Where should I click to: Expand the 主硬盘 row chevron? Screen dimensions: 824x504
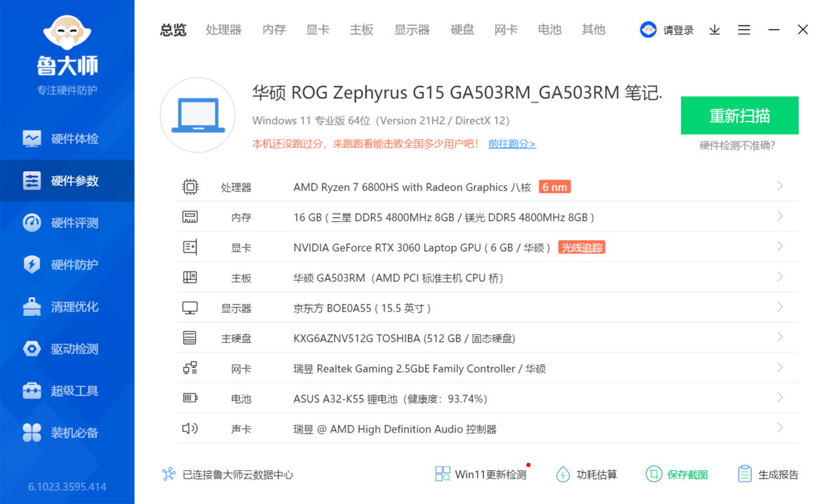click(x=780, y=337)
